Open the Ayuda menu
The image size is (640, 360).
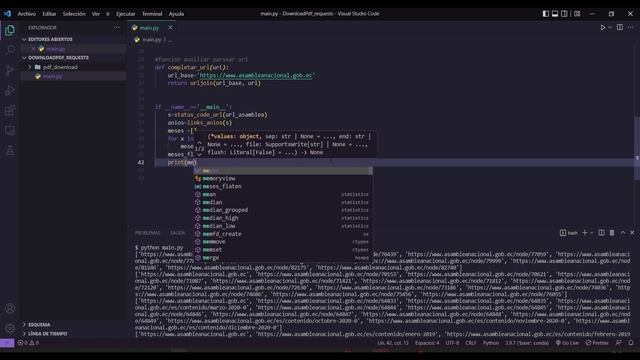tap(176, 13)
